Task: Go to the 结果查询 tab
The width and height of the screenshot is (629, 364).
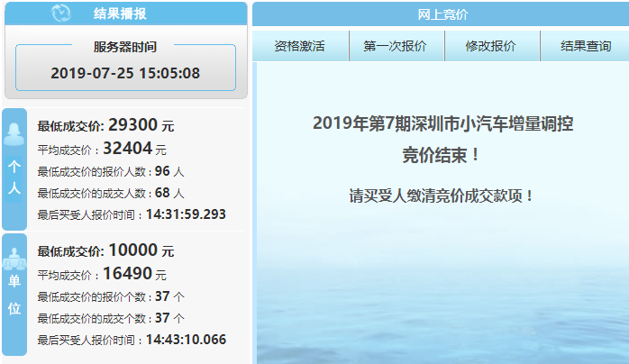Action: pos(585,46)
